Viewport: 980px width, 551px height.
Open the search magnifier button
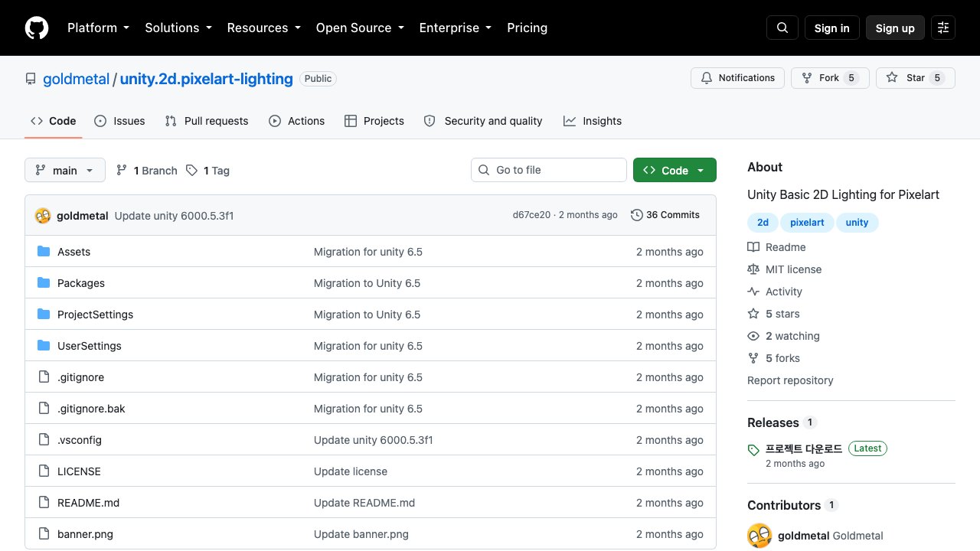[782, 28]
